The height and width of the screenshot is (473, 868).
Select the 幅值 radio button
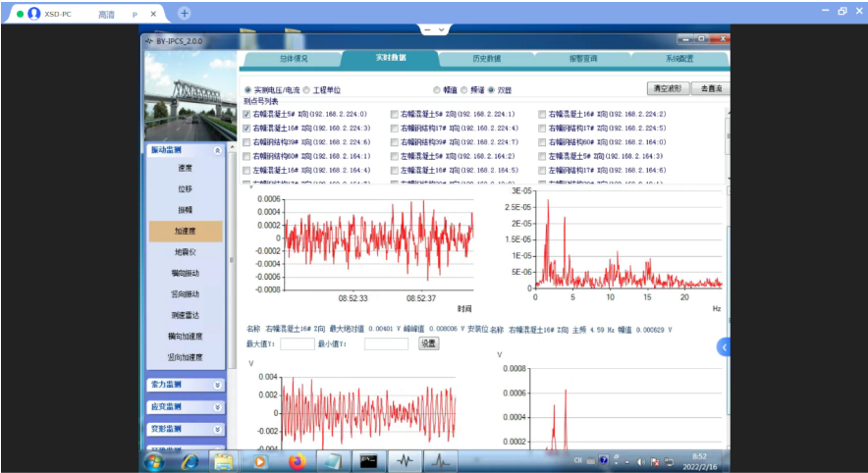point(437,89)
